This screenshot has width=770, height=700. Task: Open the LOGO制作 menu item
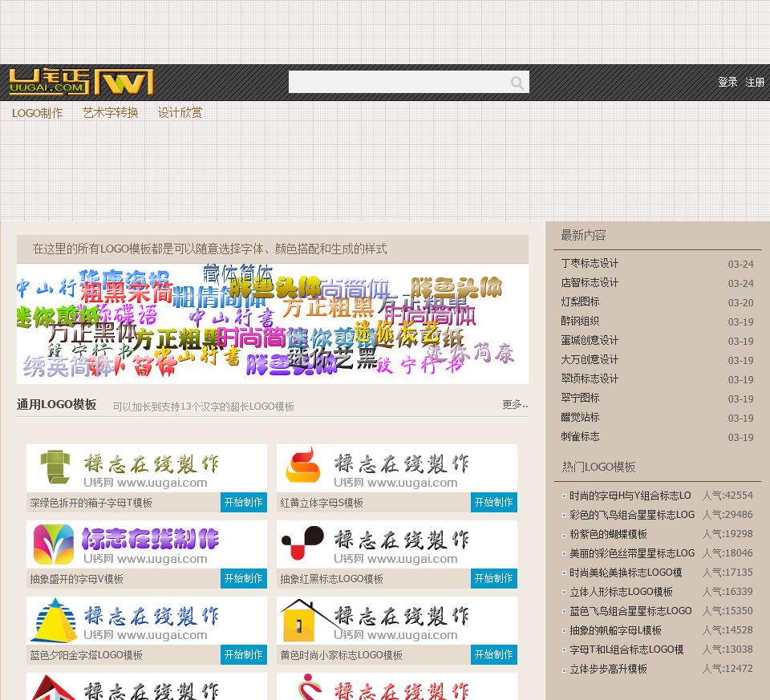click(x=38, y=113)
